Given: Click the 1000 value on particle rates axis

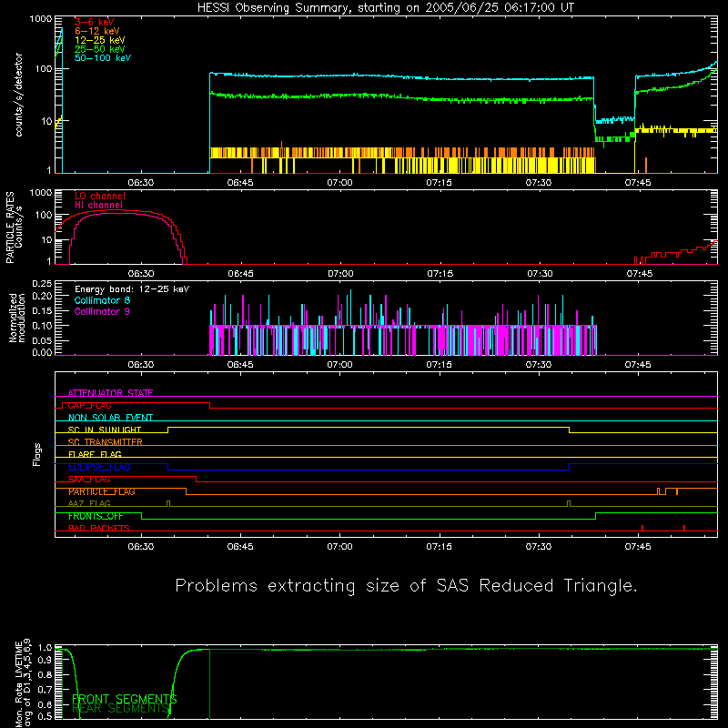Looking at the screenshot, I should [x=41, y=193].
